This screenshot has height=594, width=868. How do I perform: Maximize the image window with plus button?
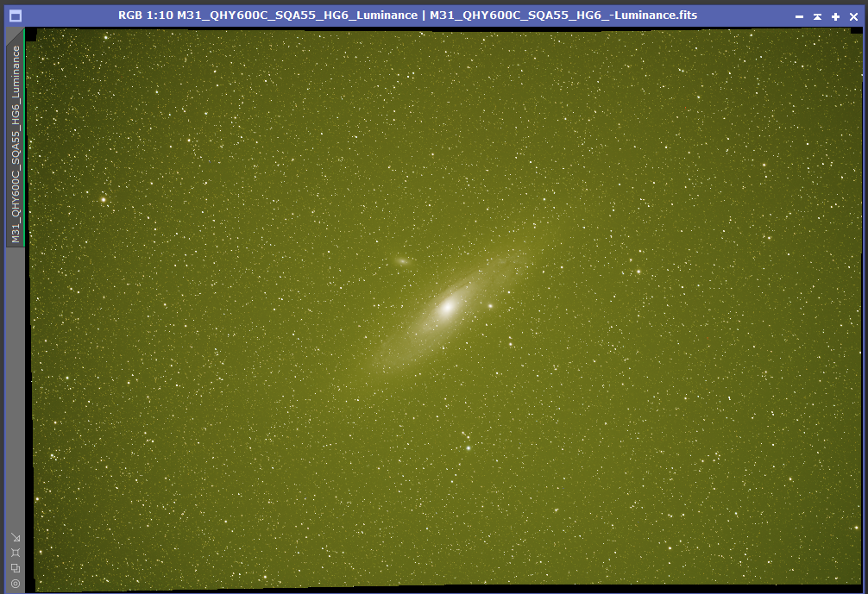click(x=836, y=16)
